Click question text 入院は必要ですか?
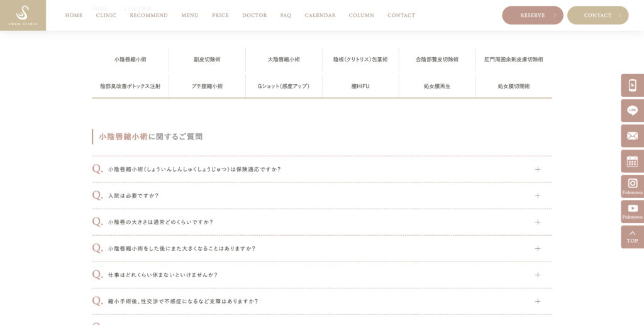644x325 pixels. click(133, 196)
